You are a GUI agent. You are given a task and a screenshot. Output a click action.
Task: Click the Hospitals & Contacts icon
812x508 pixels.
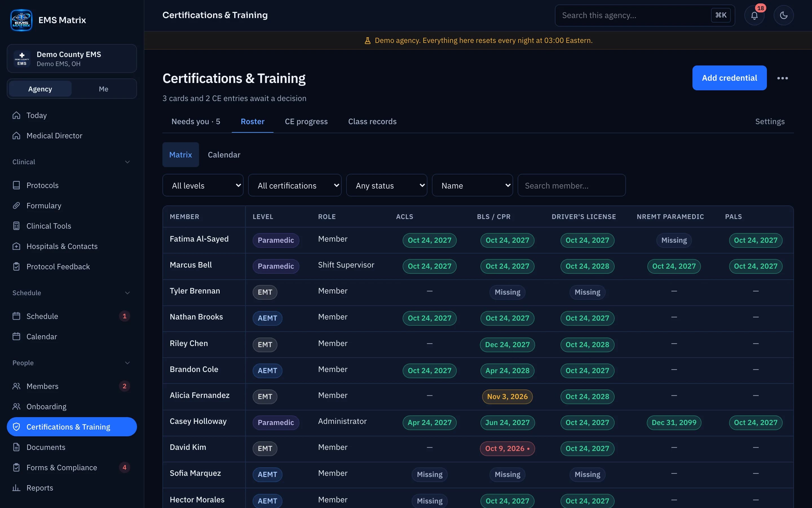click(16, 246)
